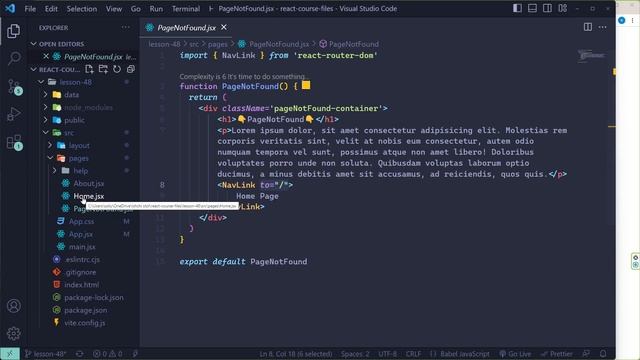
Task: Toggle the bottom Panel visibility
Action: (x=532, y=8)
